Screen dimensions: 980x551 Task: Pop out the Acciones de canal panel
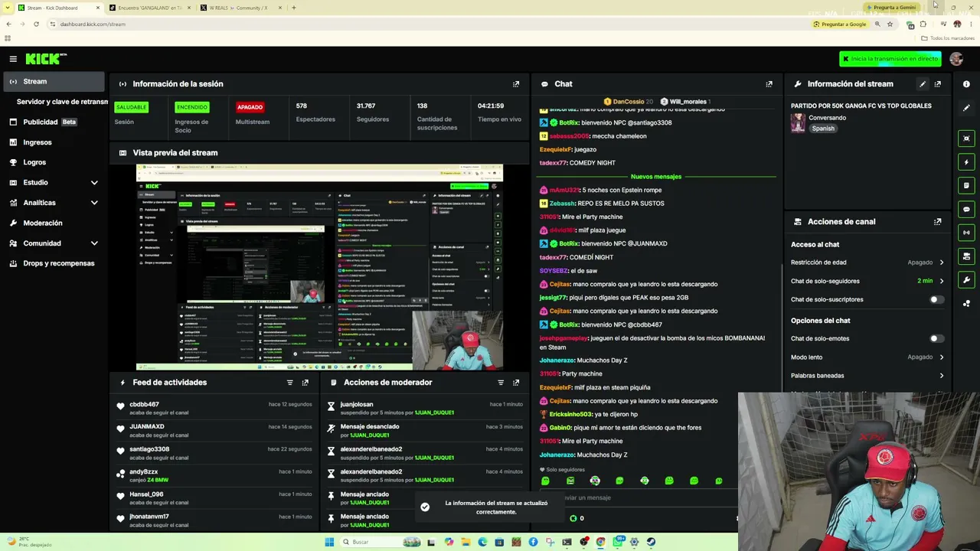[938, 222]
